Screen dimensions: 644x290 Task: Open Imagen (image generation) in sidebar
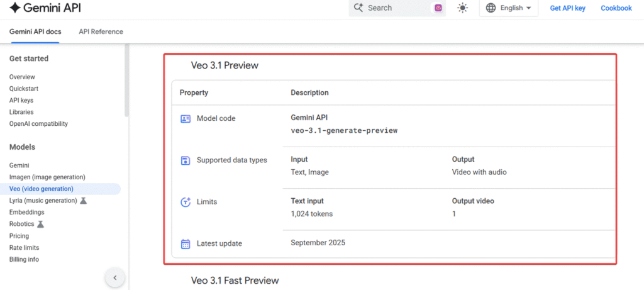pos(47,177)
